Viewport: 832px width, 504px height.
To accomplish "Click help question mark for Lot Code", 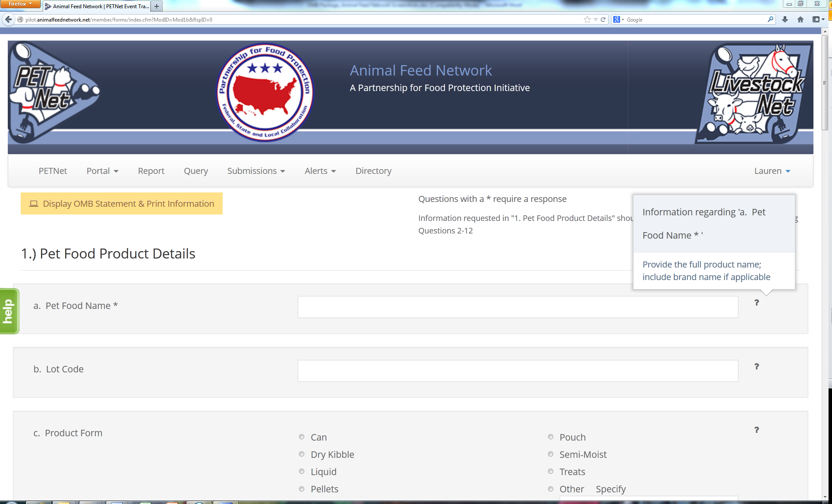I will (x=756, y=366).
